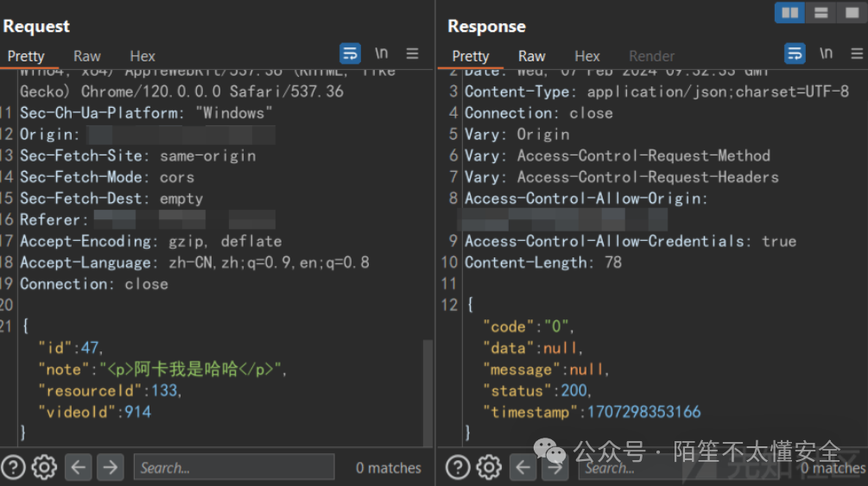Click "code":"0" in Response JSON
The height and width of the screenshot is (486, 868).
pyautogui.click(x=528, y=326)
